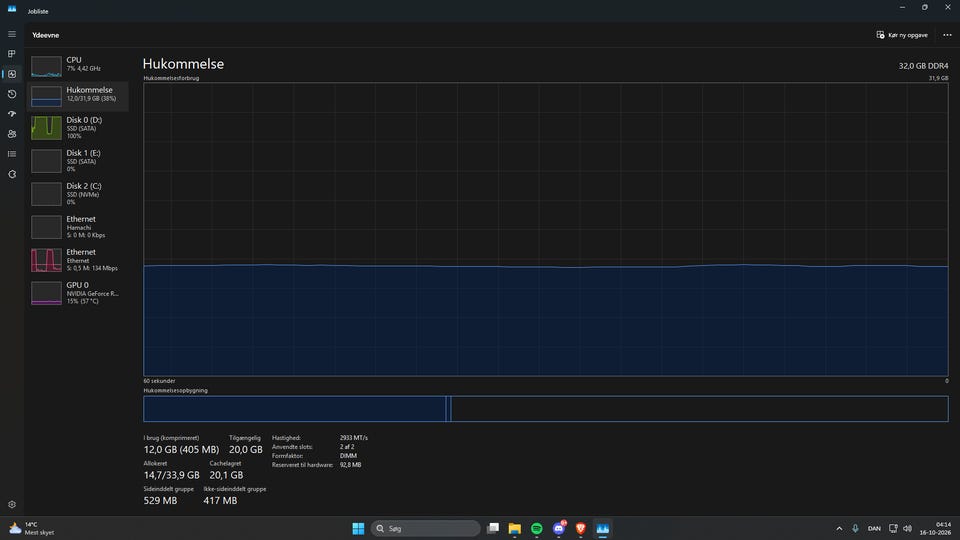The image size is (960, 540).
Task: Click the 'Hukommelse' heading
Action: (x=183, y=64)
